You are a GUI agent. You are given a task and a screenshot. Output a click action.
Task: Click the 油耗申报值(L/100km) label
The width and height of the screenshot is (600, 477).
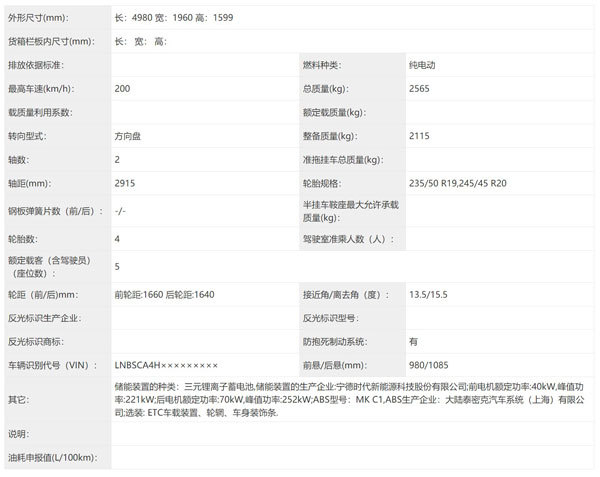(x=53, y=458)
